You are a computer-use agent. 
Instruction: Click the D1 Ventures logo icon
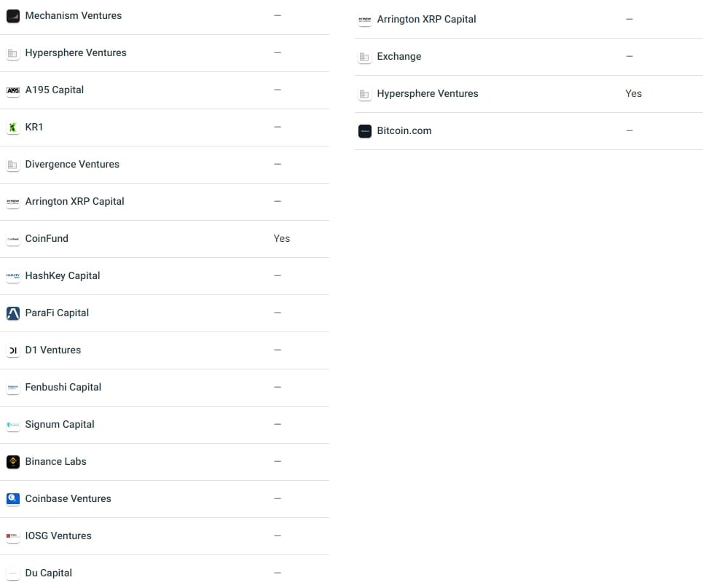[x=13, y=350]
